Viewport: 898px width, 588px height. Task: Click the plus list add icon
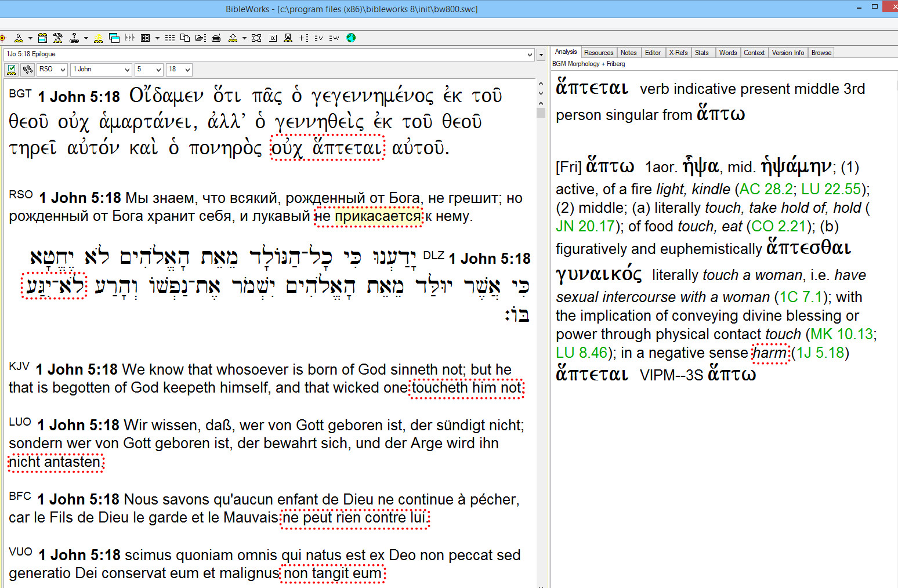click(x=303, y=38)
